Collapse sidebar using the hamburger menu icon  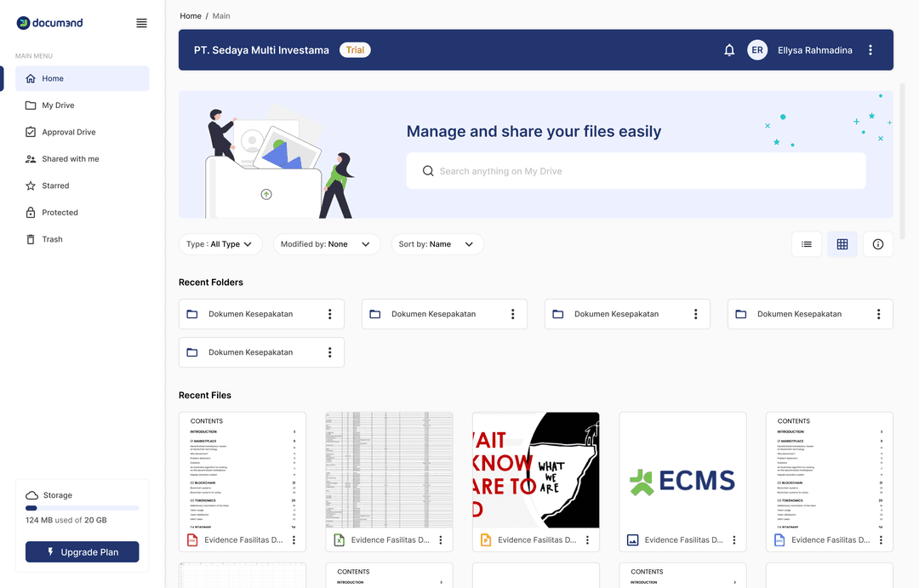[x=141, y=23]
